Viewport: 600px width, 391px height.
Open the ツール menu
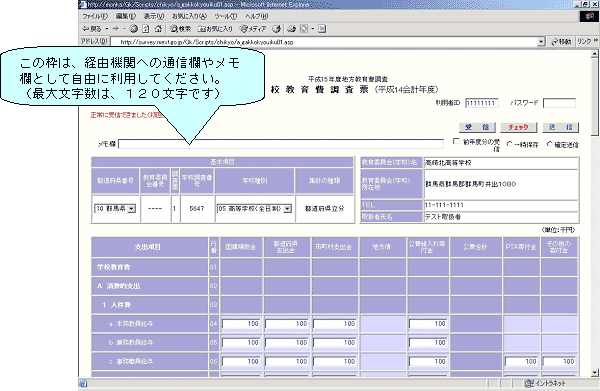[226, 16]
